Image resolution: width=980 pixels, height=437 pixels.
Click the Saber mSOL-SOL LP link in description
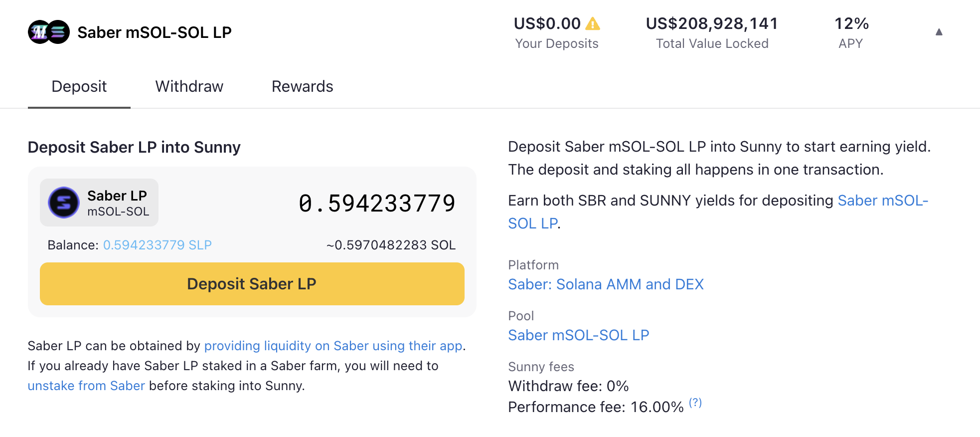[x=718, y=212]
